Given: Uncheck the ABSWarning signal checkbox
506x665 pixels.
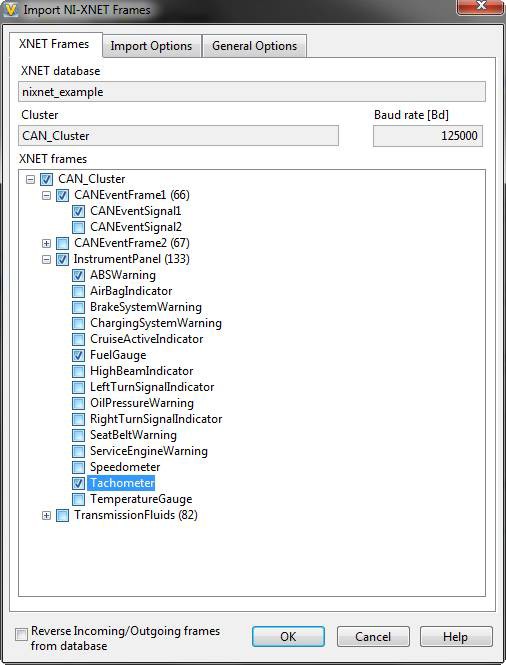Looking at the screenshot, I should tap(78, 276).
